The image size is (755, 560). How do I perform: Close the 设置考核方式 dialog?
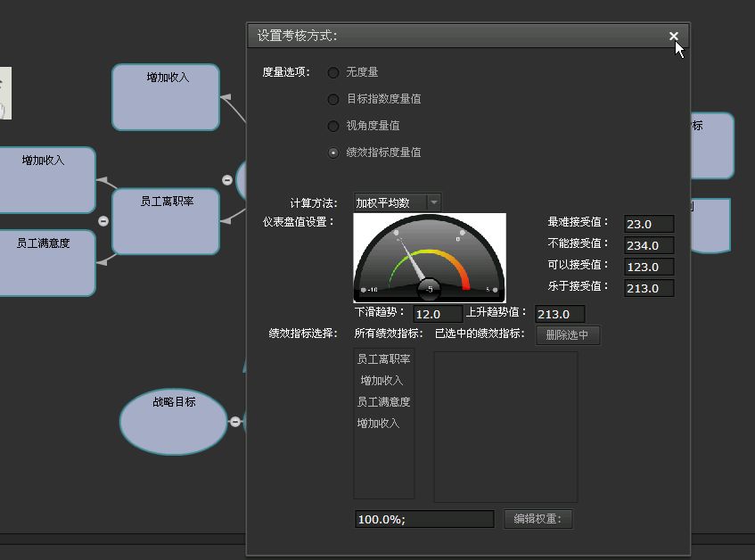[674, 37]
